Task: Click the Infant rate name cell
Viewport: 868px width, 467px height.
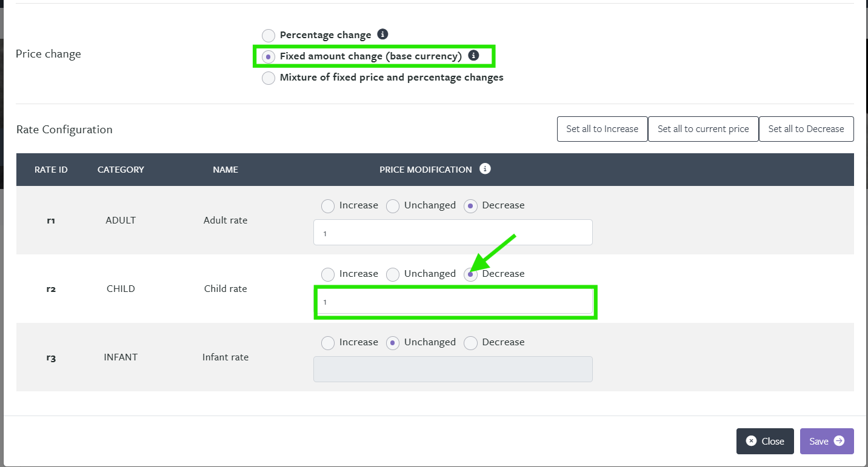Action: click(x=225, y=357)
